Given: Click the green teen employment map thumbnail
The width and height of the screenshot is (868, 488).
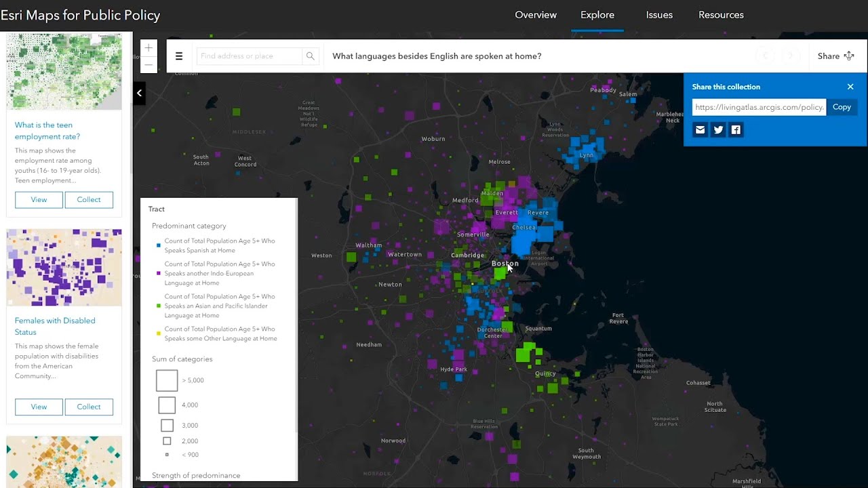Looking at the screenshot, I should click(x=64, y=71).
